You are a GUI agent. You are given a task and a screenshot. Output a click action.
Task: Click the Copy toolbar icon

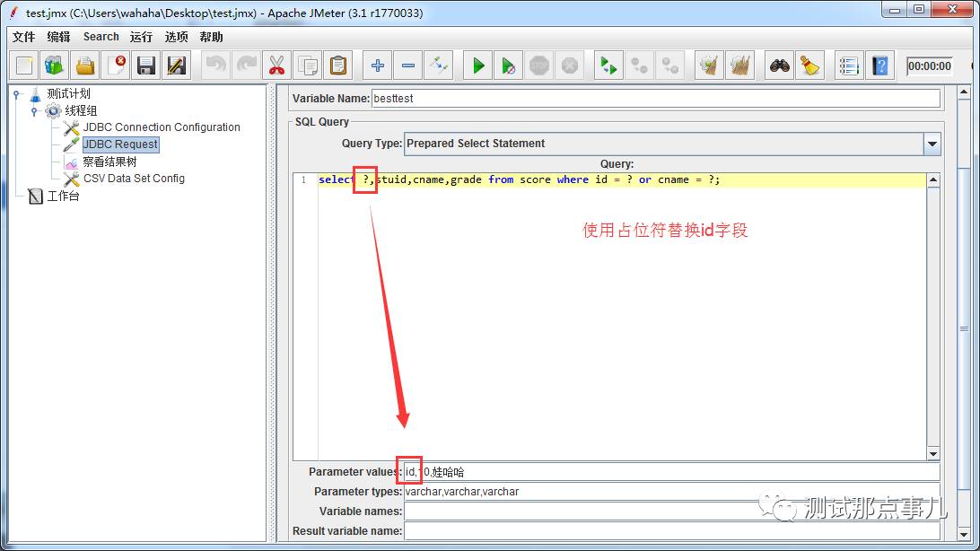tap(308, 66)
